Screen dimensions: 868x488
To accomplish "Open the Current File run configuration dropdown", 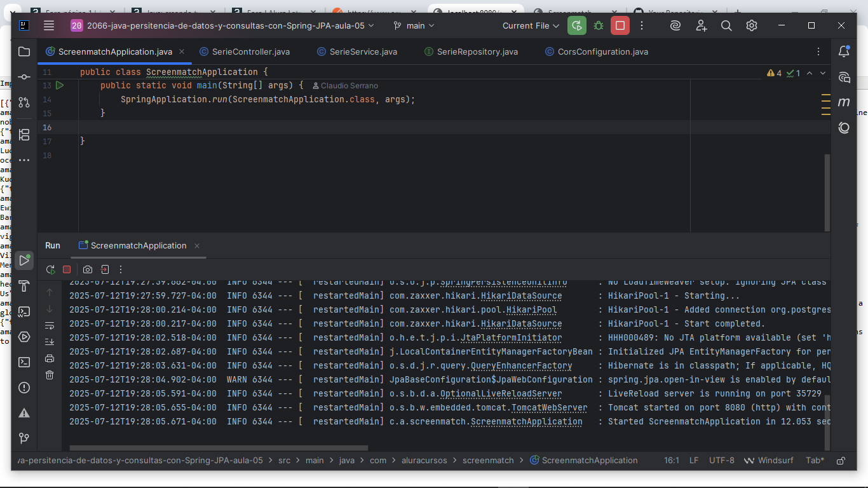I will [x=531, y=25].
